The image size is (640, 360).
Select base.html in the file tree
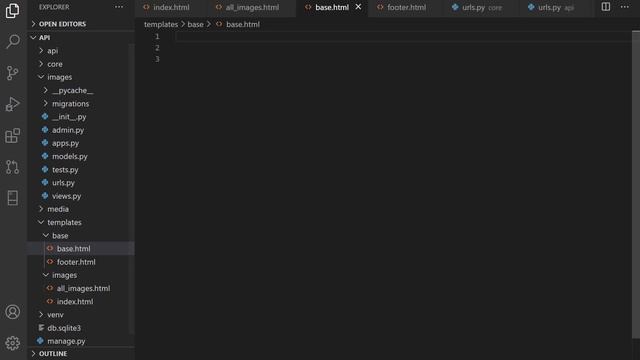(x=81, y=249)
